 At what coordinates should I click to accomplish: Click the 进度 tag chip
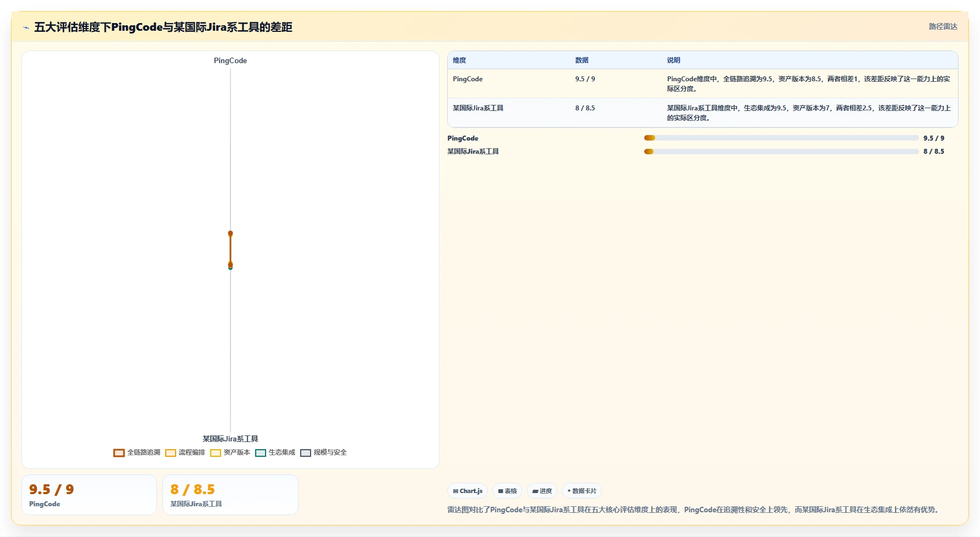tap(542, 491)
